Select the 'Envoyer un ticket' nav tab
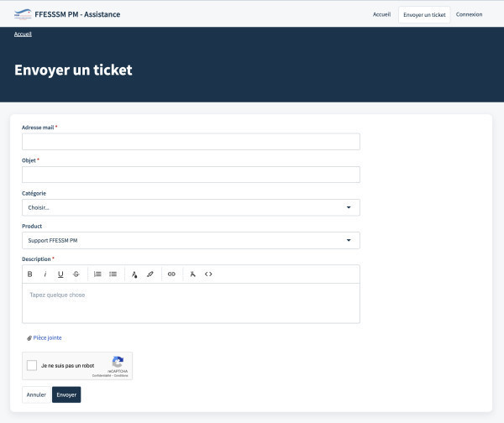Viewport: 504px width, 423px height. pos(424,15)
